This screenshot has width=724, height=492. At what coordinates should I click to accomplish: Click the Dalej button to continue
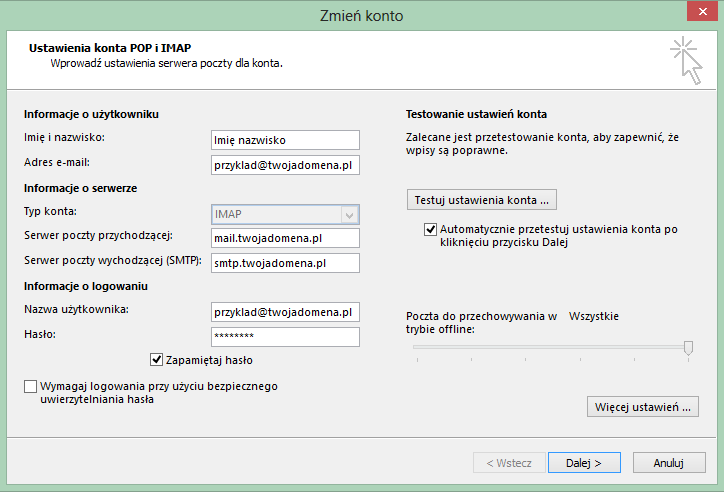point(584,462)
